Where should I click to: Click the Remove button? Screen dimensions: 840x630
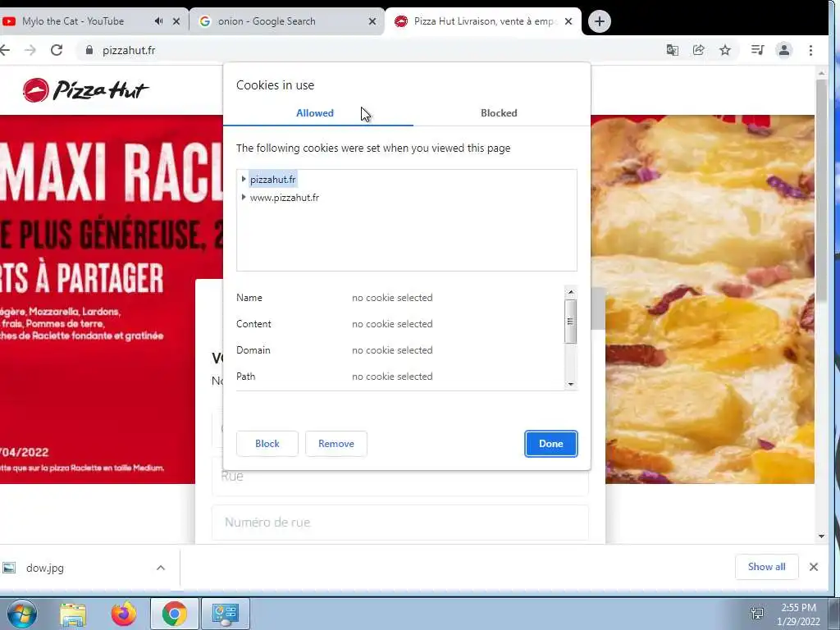(336, 444)
